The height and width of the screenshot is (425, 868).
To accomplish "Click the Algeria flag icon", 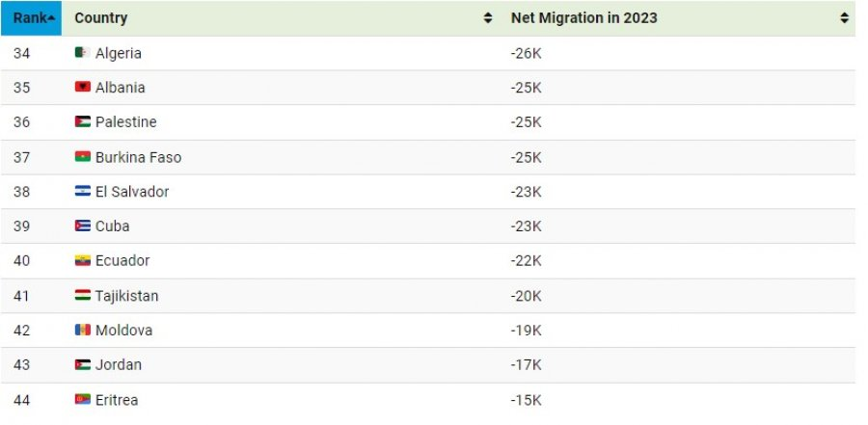I will pos(83,53).
